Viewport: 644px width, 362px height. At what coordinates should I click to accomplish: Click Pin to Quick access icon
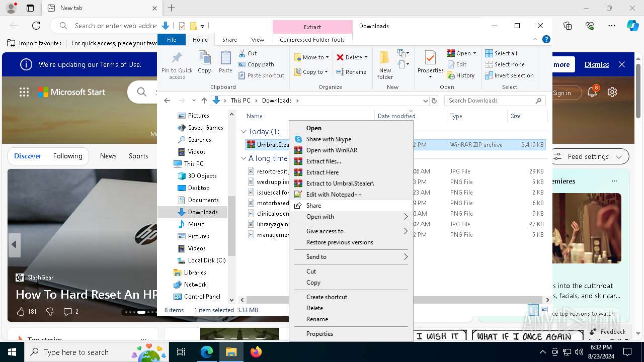pyautogui.click(x=177, y=65)
